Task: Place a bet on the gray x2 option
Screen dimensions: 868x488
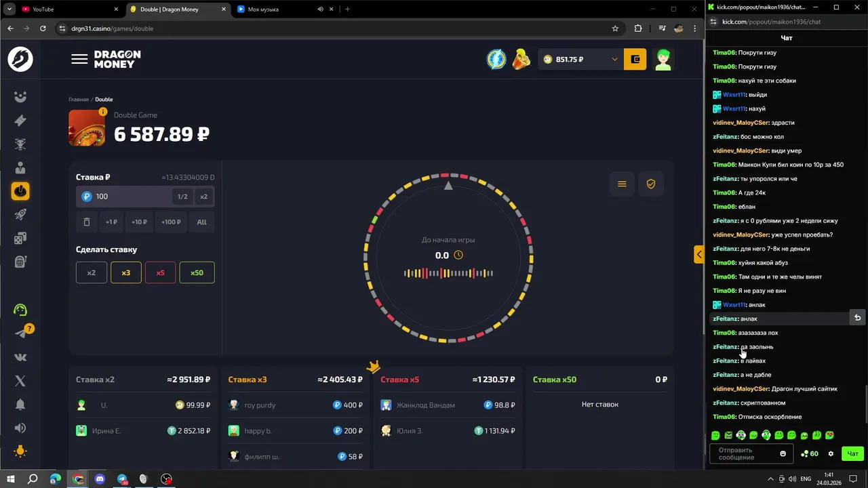Action: pos(92,272)
